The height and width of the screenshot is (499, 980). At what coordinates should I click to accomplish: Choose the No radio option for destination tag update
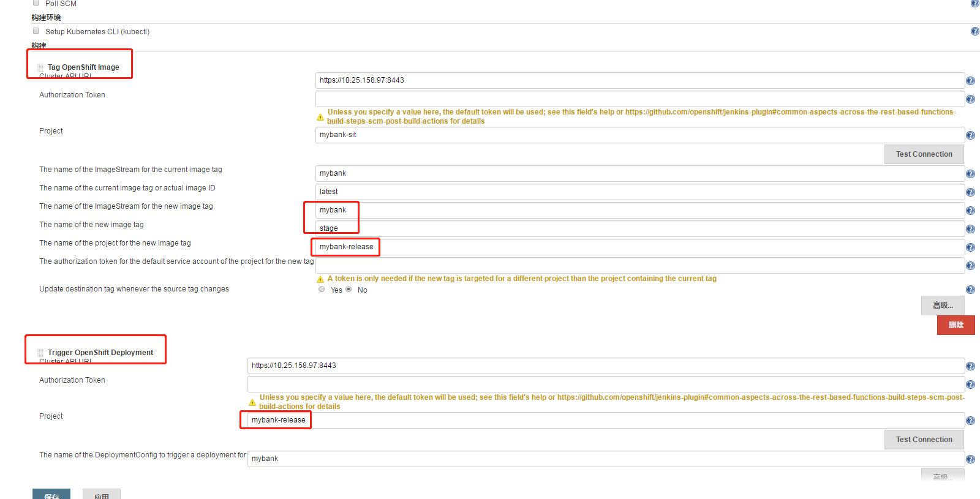349,290
